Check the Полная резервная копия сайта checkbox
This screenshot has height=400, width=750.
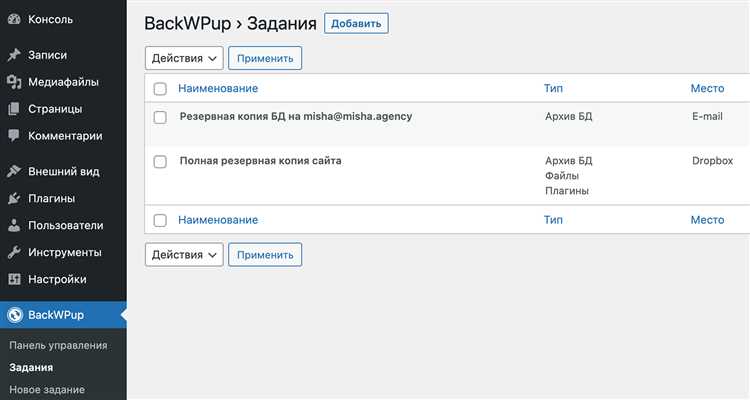point(160,162)
